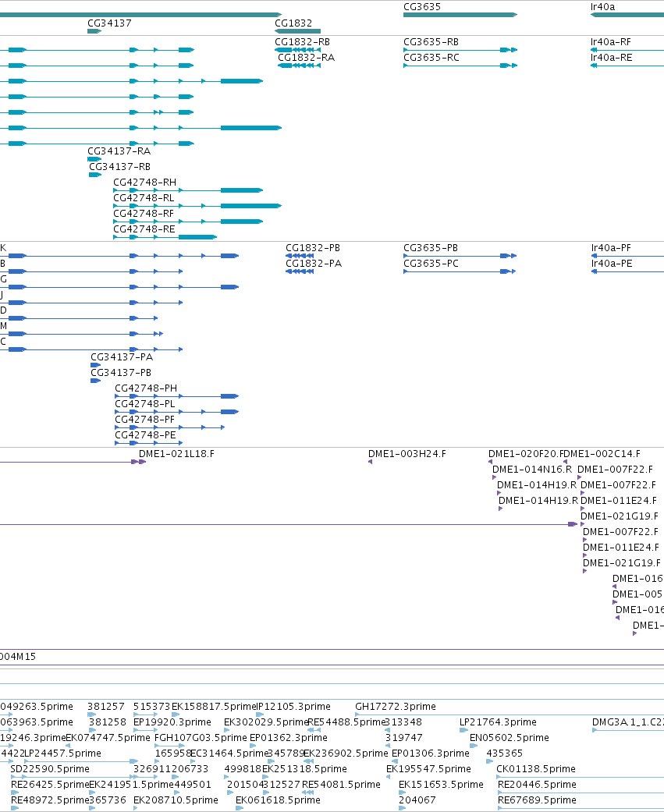Image resolution: width=664 pixels, height=812 pixels.
Task: Select EST entry 319747
Action: pyautogui.click(x=404, y=738)
